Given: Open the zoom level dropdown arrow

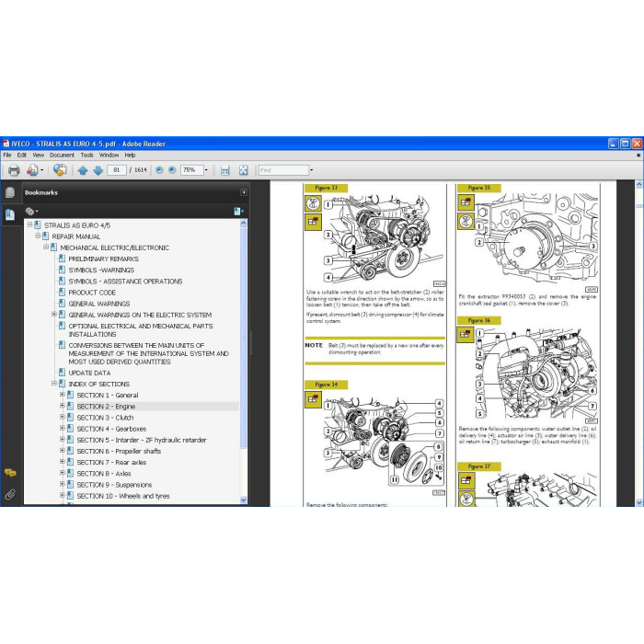Looking at the screenshot, I should [206, 170].
